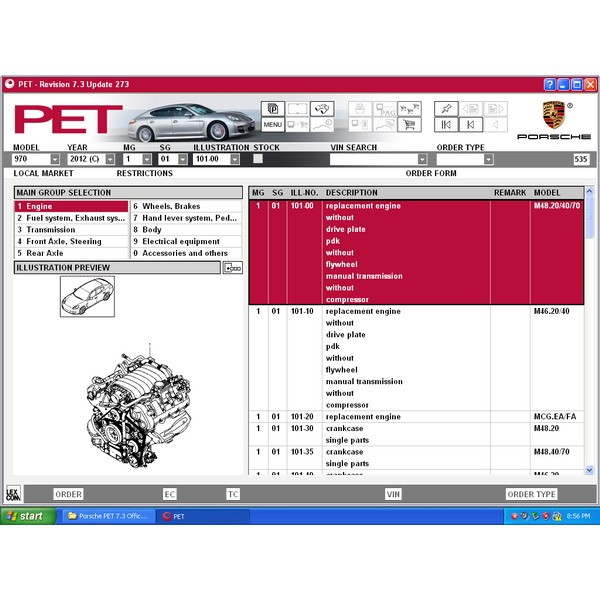This screenshot has width=600, height=600.
Task: Click the 535 number field
Action: pos(581,159)
